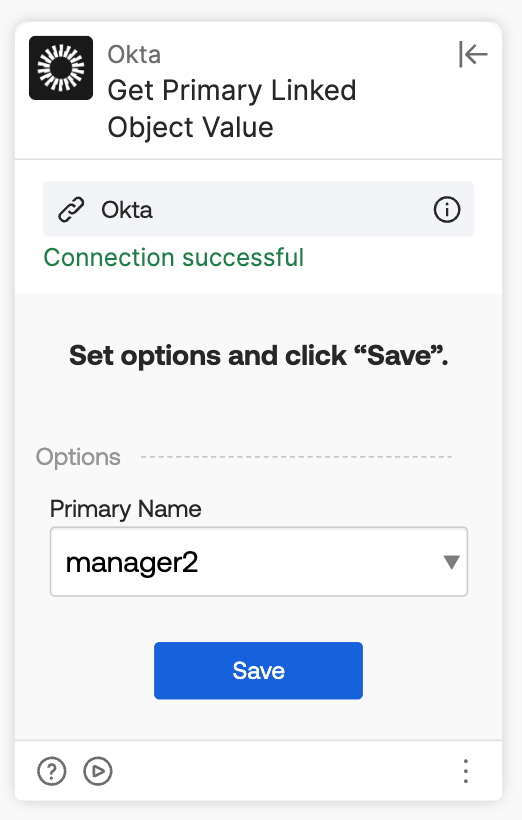Click the gray Okta app label above title

coord(134,54)
